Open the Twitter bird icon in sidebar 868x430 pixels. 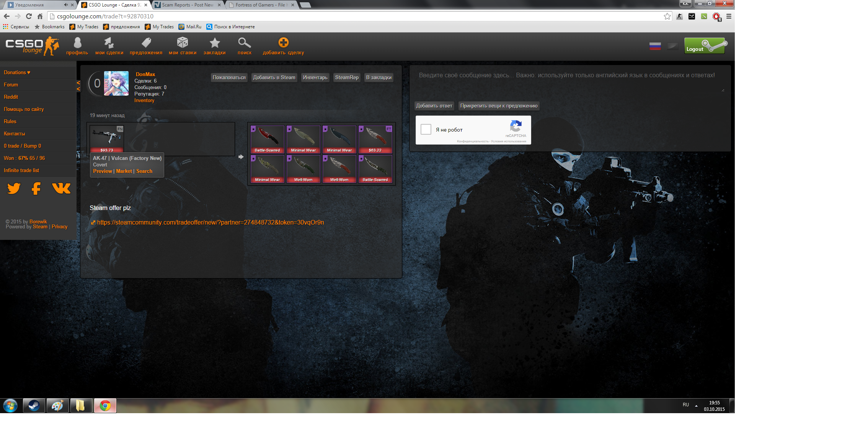(x=14, y=188)
